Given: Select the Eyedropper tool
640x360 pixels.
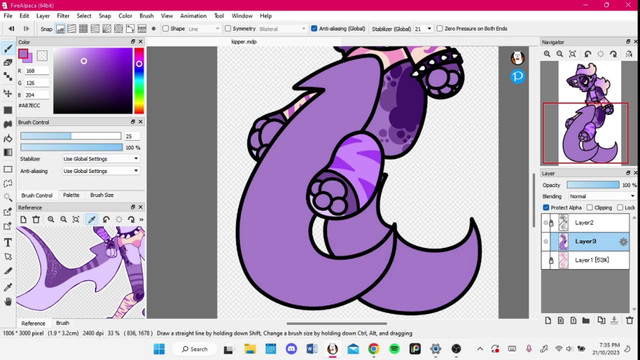Looking at the screenshot, I should click(x=8, y=287).
